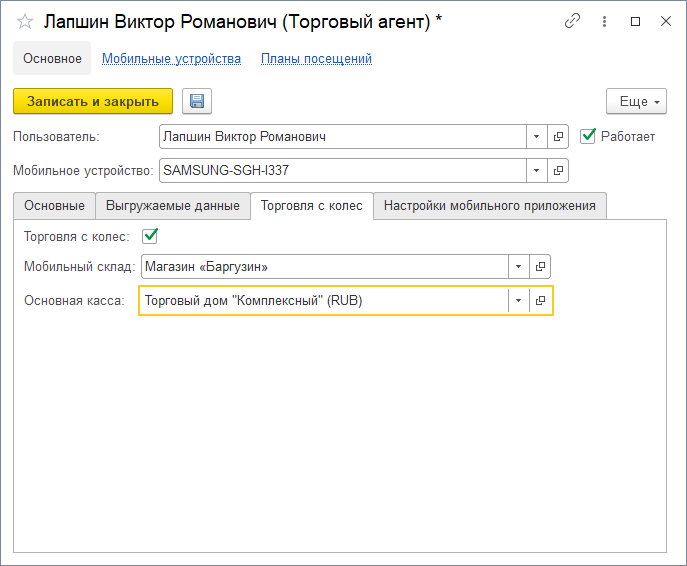Add form to favorites with star icon
Viewport: 687px width, 566px height.
pos(25,20)
